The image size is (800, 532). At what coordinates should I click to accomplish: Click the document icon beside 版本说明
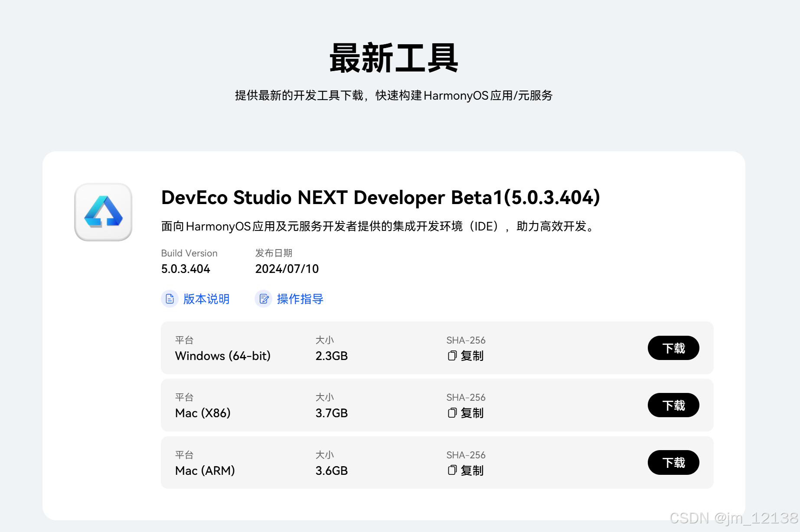170,298
